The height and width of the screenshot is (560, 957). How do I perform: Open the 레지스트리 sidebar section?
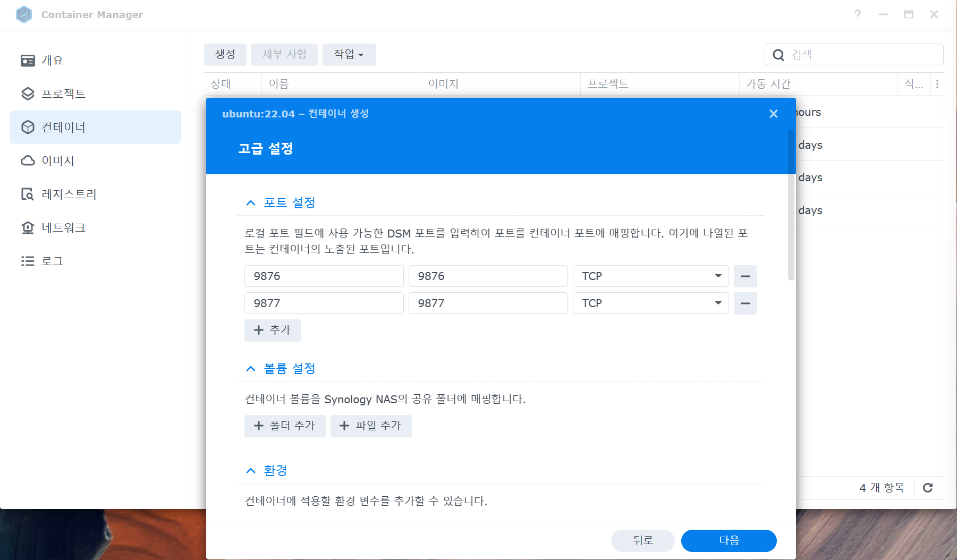click(69, 194)
